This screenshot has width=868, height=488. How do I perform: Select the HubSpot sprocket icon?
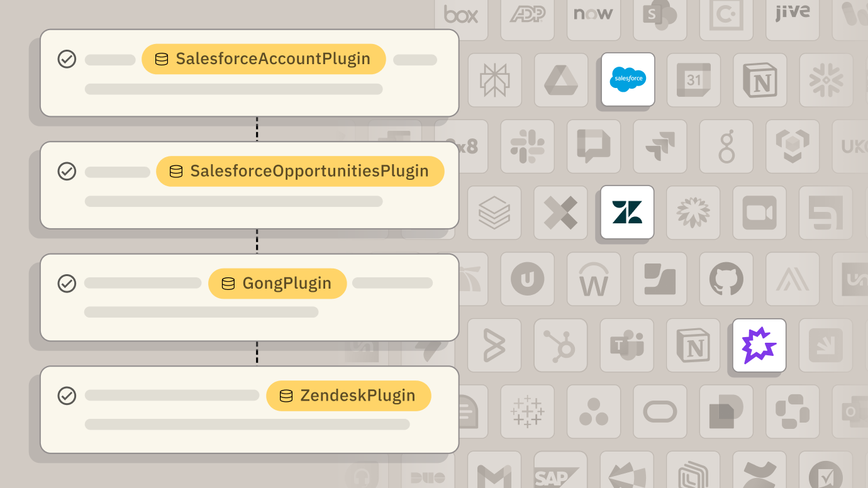(560, 345)
